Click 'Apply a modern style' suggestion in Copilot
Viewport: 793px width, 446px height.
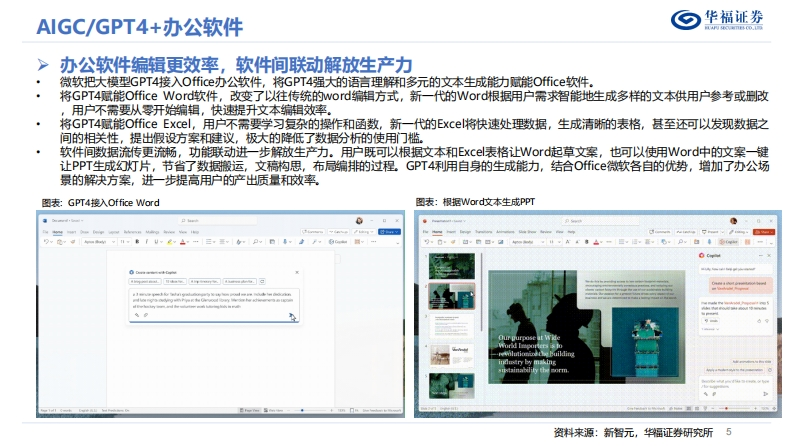coord(734,370)
